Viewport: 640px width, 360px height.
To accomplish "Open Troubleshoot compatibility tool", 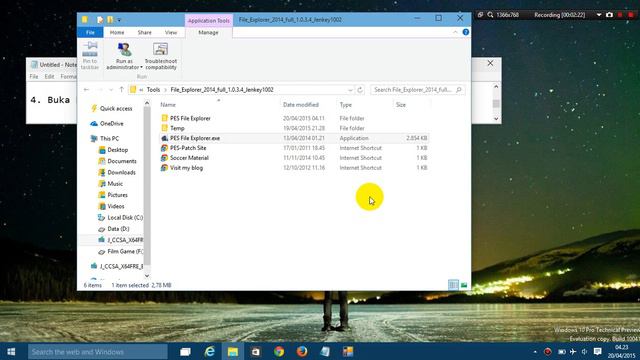I will [x=160, y=56].
